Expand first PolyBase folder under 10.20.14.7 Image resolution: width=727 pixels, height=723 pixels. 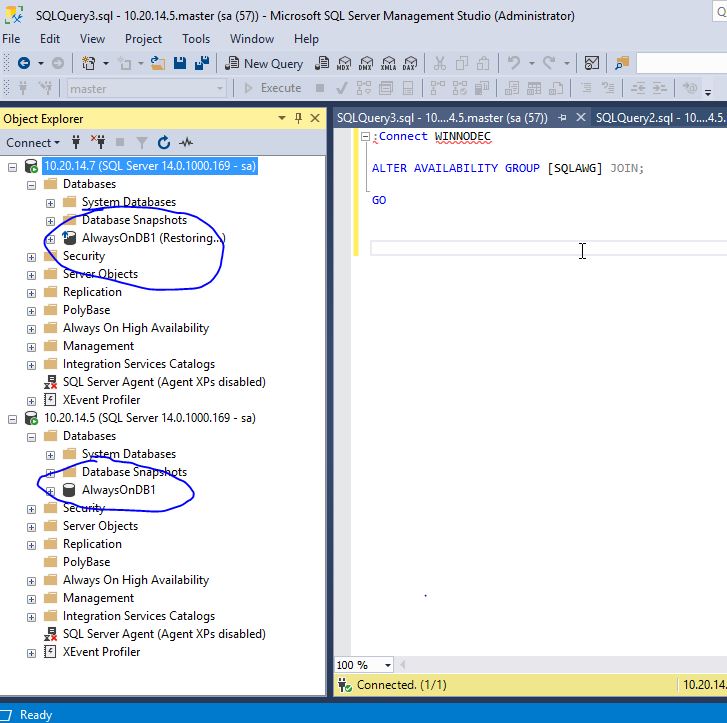click(x=32, y=311)
